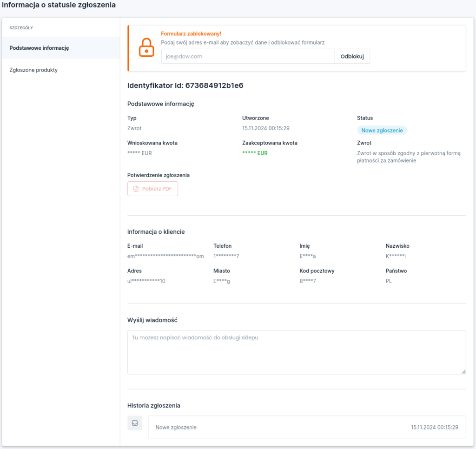Click into the Wyślij wiadomość text area
Screen dimensions: 476x449
point(296,352)
